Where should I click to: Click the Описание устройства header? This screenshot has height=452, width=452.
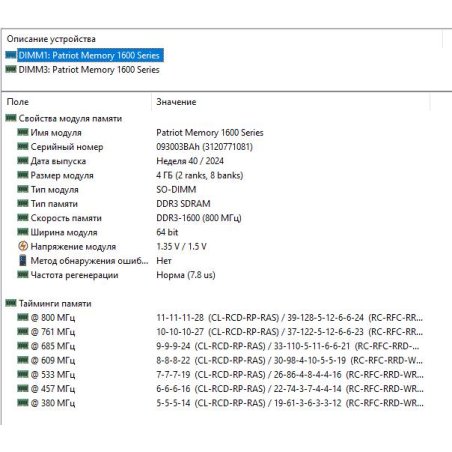(x=51, y=39)
